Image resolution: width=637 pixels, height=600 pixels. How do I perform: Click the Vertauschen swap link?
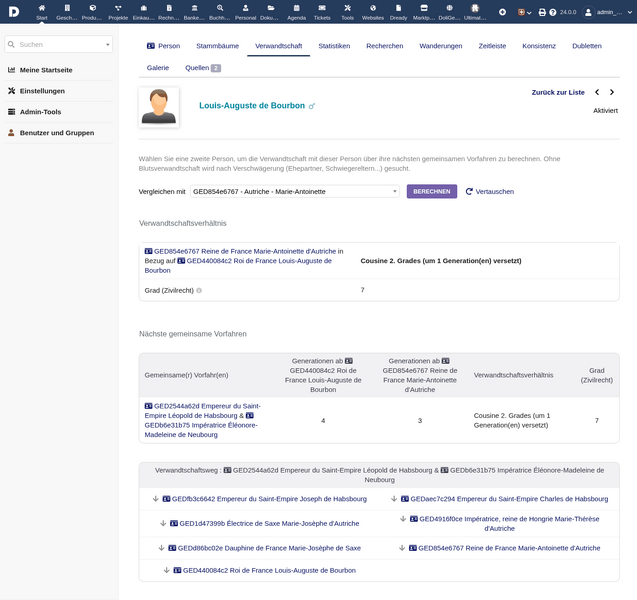tap(490, 191)
